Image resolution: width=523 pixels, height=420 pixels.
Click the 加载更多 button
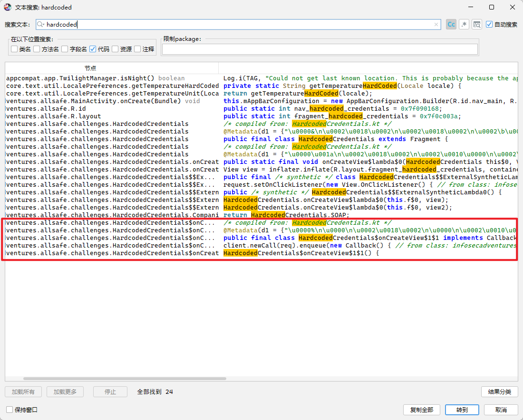click(x=65, y=391)
